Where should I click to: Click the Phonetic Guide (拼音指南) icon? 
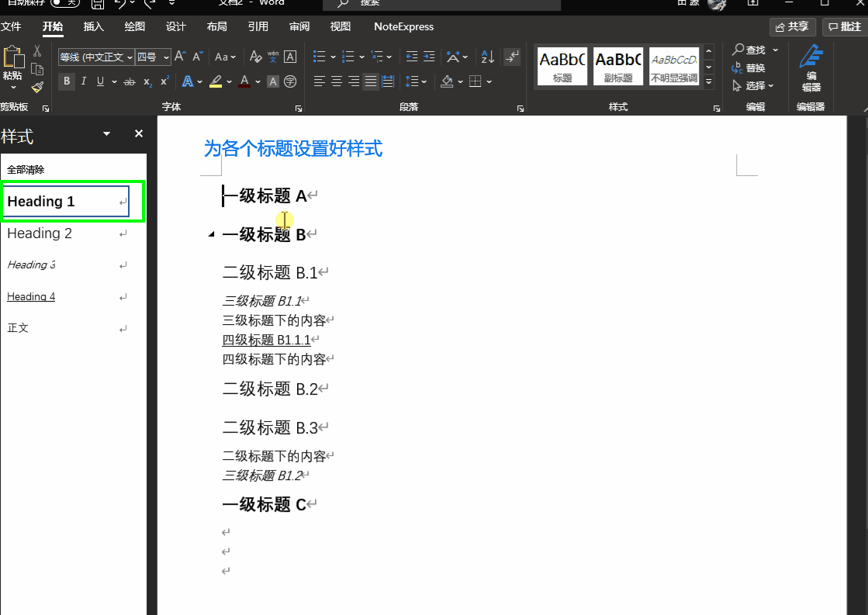pos(273,57)
